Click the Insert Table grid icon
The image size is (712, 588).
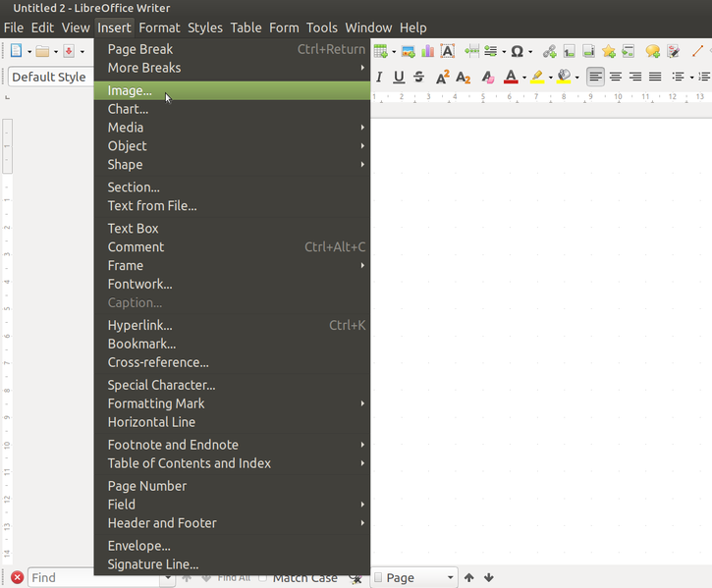pyautogui.click(x=380, y=51)
